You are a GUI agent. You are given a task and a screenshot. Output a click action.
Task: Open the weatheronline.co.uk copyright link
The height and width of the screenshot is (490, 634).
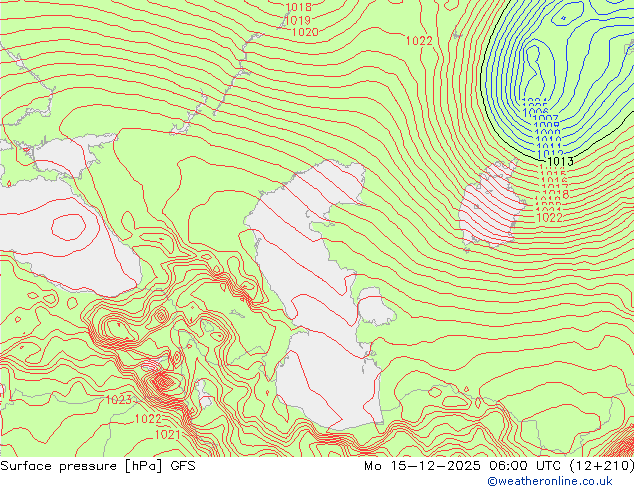click(550, 482)
